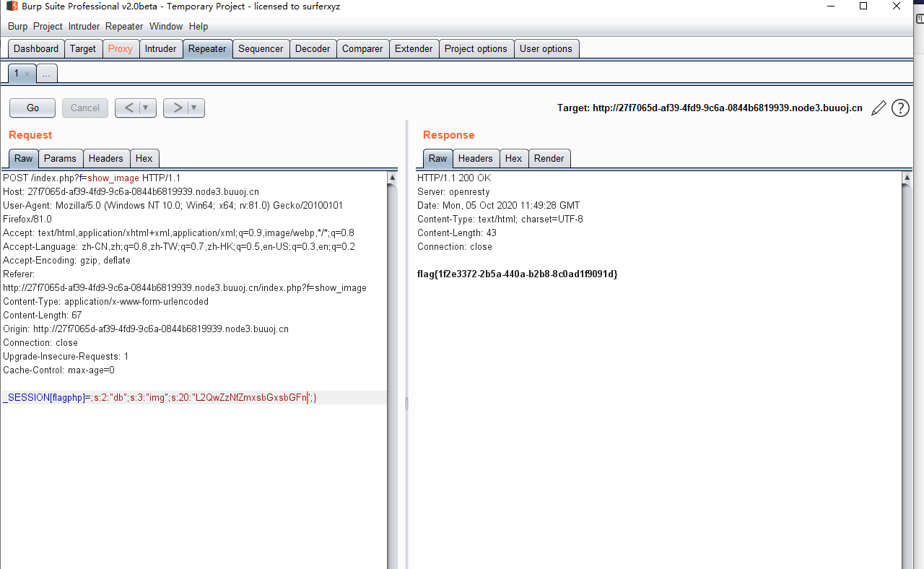Open the Repeater menu in the menu bar
This screenshot has width=924, height=569.
pos(124,26)
